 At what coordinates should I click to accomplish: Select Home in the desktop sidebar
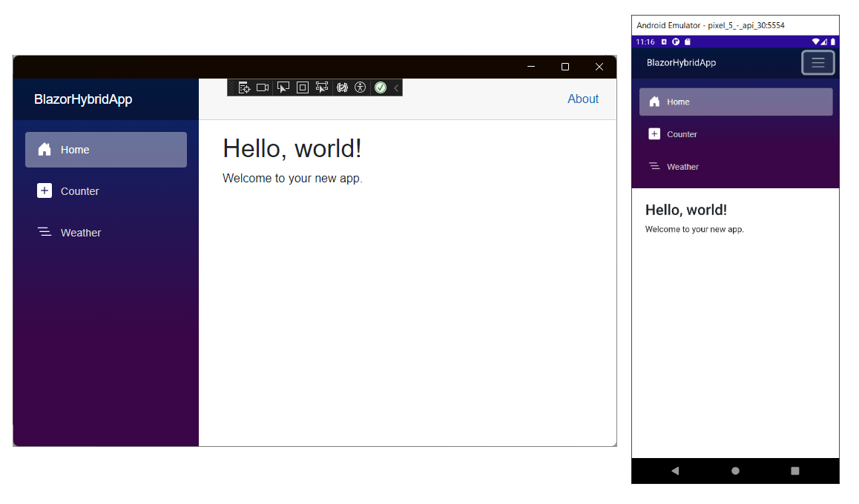click(x=105, y=149)
